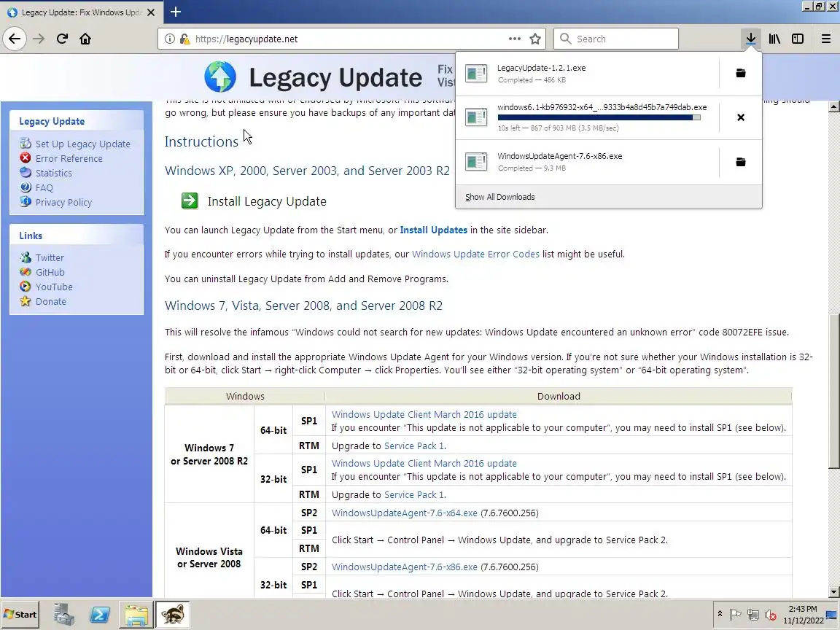This screenshot has width=840, height=630.
Task: Open the Firefox home page
Action: click(85, 39)
